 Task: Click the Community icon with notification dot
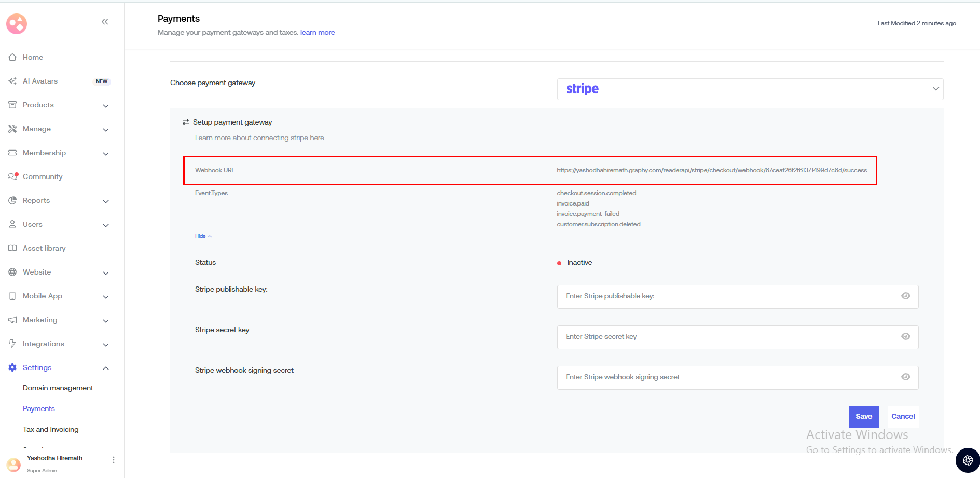point(13,176)
